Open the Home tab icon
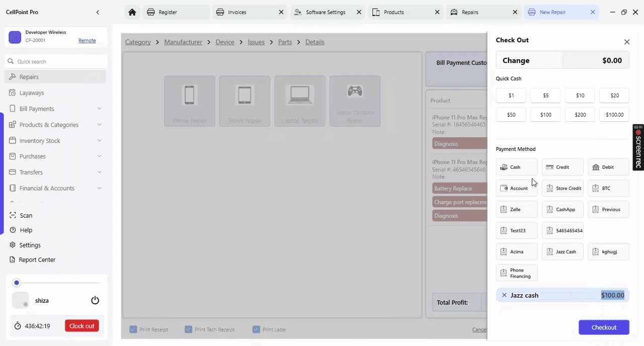644x346 pixels. tap(132, 12)
